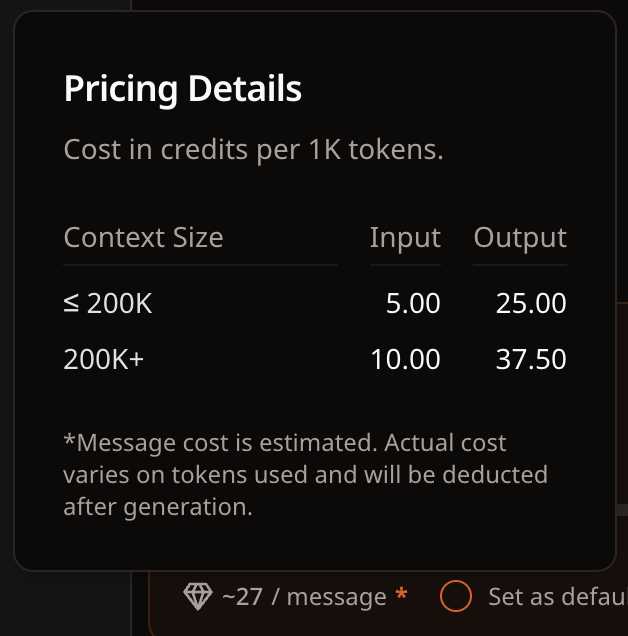Select the Set as default radio button
Screen dimensions: 628x636
point(455,597)
